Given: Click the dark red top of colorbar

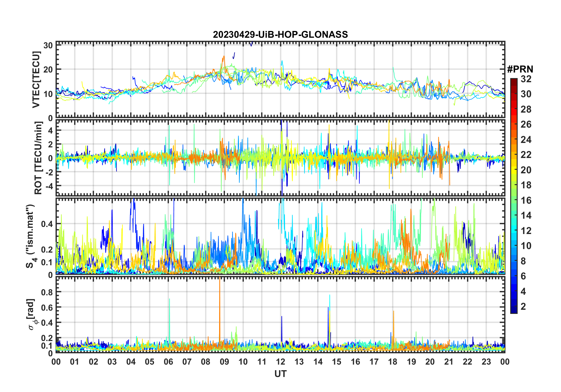Looking at the screenshot, I should 514,80.
